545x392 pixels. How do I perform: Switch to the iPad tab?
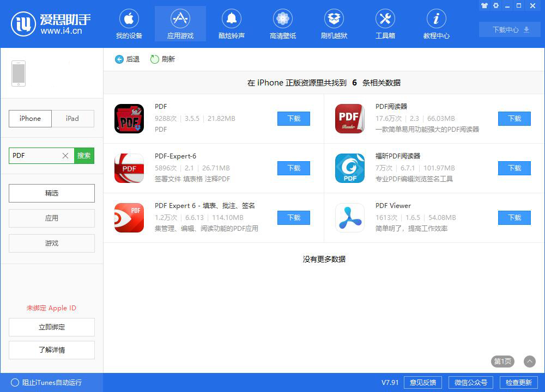[73, 119]
